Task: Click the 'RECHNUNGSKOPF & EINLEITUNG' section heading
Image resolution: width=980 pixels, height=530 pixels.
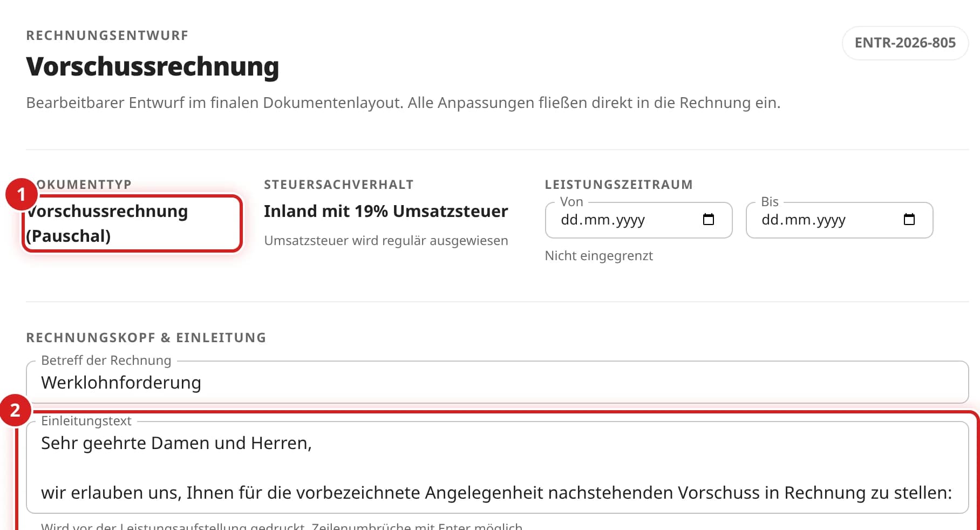Action: coord(146,338)
